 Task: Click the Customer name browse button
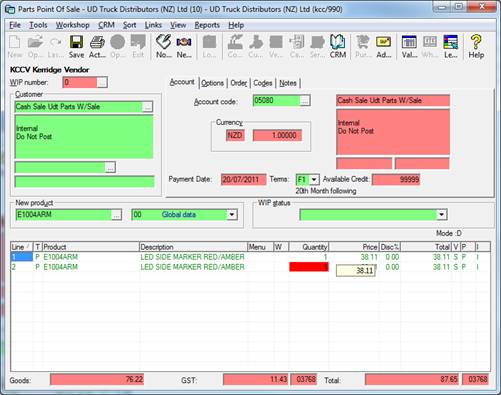click(147, 107)
